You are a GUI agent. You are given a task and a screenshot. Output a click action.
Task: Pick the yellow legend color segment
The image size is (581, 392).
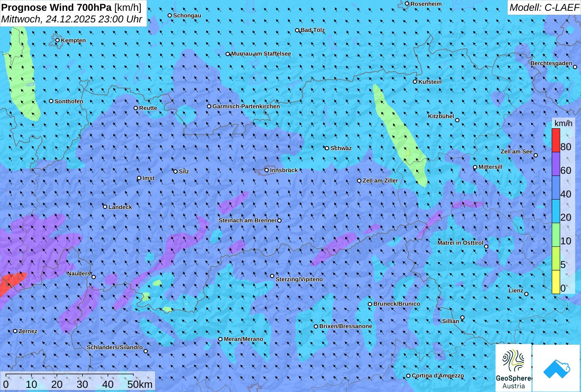tap(556, 282)
